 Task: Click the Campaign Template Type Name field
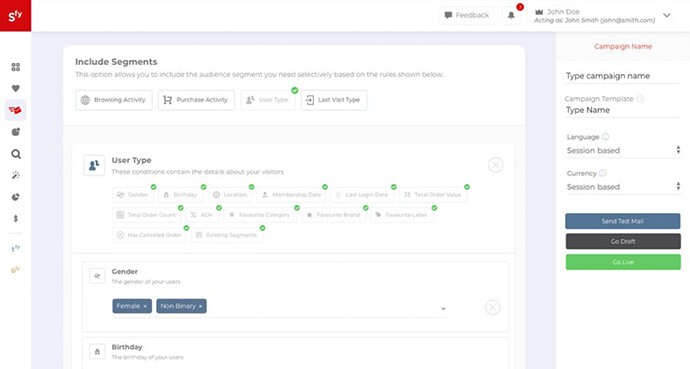(x=623, y=110)
